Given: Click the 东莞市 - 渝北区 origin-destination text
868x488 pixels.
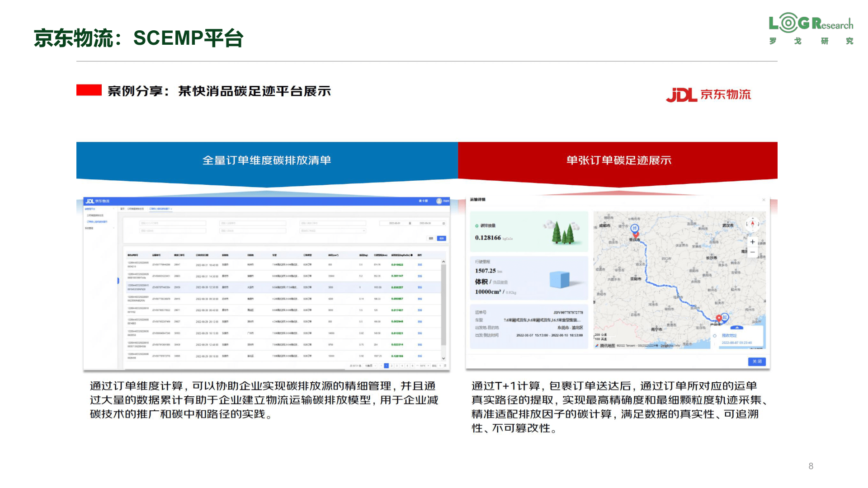Looking at the screenshot, I should tap(570, 328).
